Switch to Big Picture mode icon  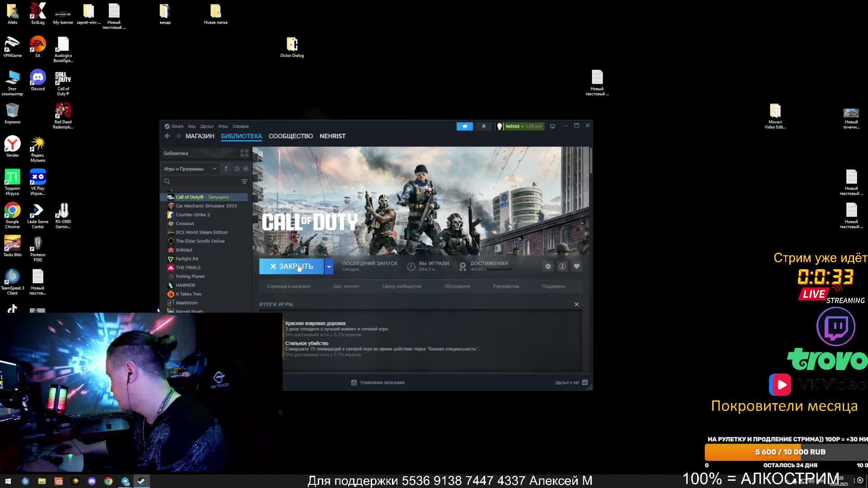click(x=552, y=127)
